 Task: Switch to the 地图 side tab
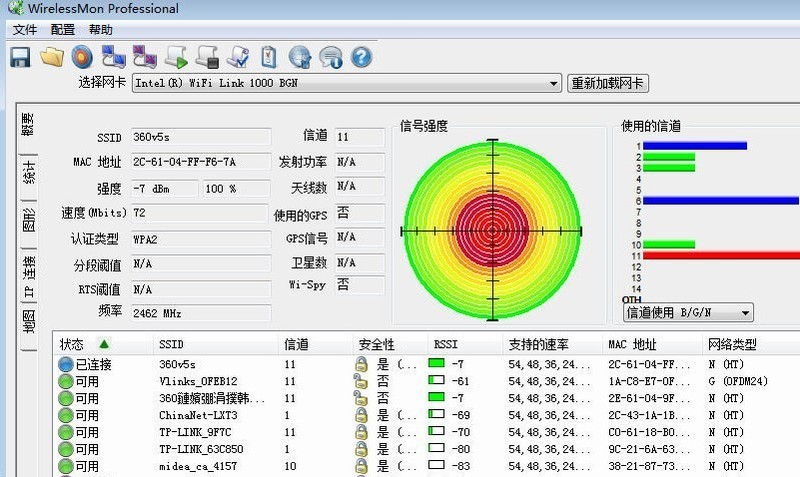28,322
